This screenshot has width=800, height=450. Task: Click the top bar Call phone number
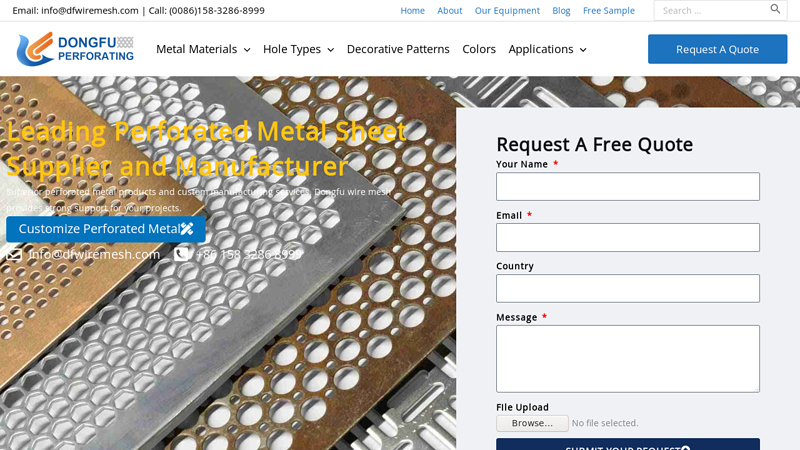coord(217,10)
